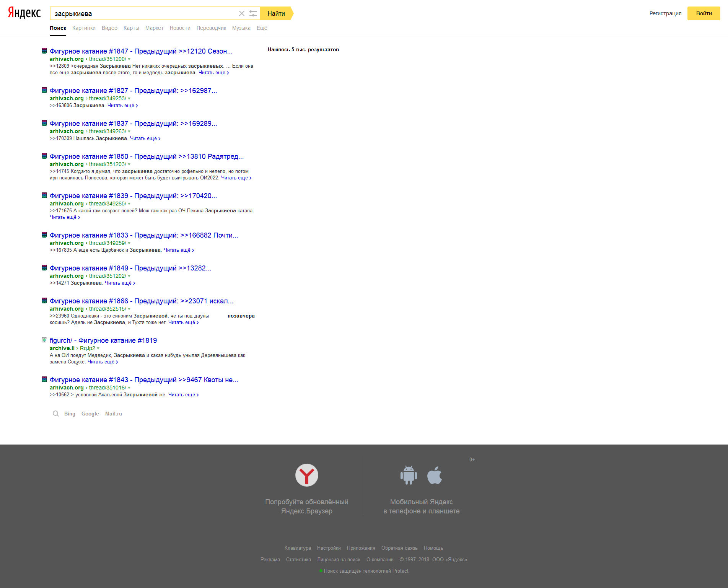The image size is (728, 588).
Task: Open the Apple mobile app icon
Action: tap(434, 475)
